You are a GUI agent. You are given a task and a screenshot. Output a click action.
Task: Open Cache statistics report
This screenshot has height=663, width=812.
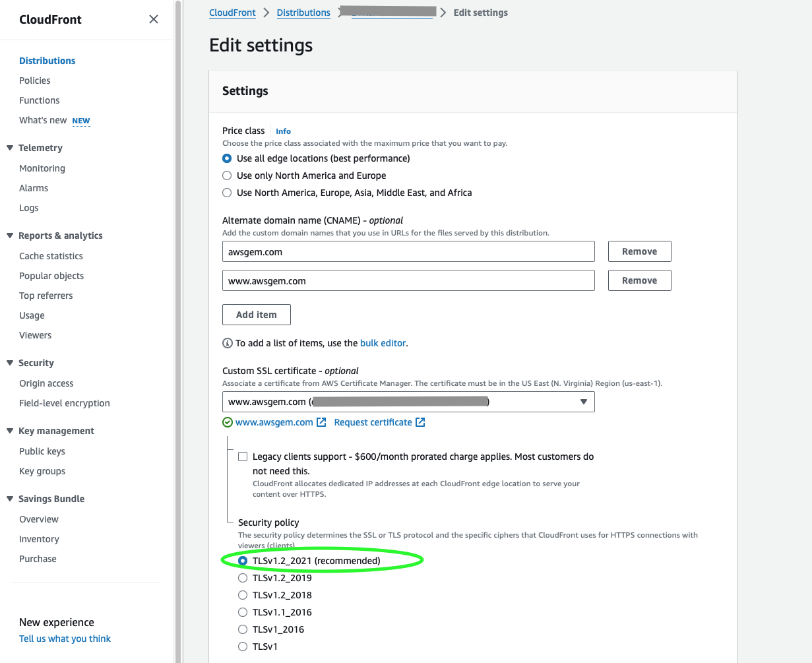pyautogui.click(x=51, y=256)
